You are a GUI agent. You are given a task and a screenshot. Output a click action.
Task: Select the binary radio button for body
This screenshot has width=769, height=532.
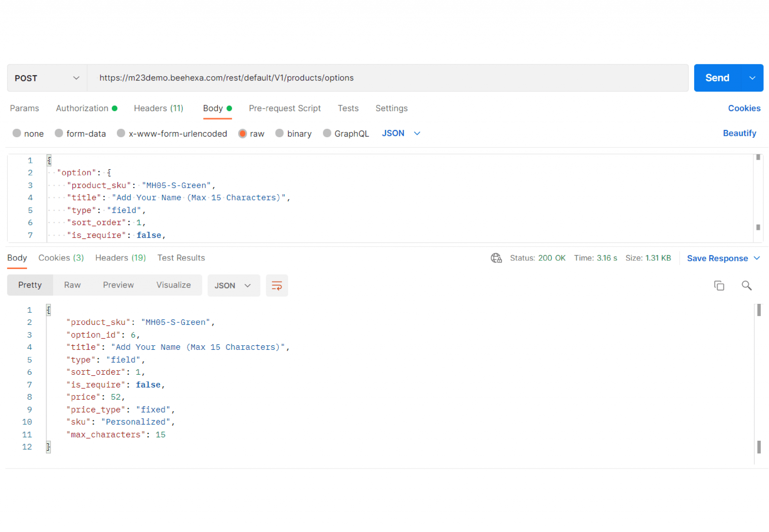pyautogui.click(x=279, y=133)
